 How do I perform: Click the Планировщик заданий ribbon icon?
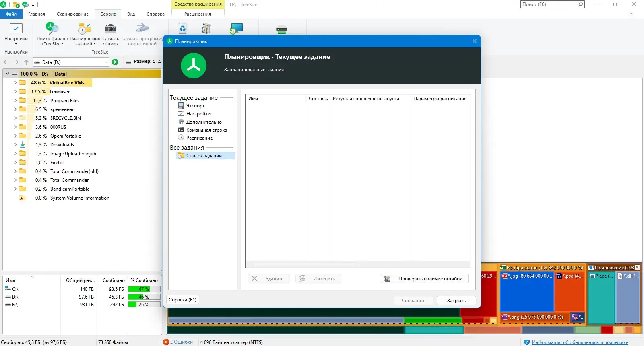pos(85,28)
